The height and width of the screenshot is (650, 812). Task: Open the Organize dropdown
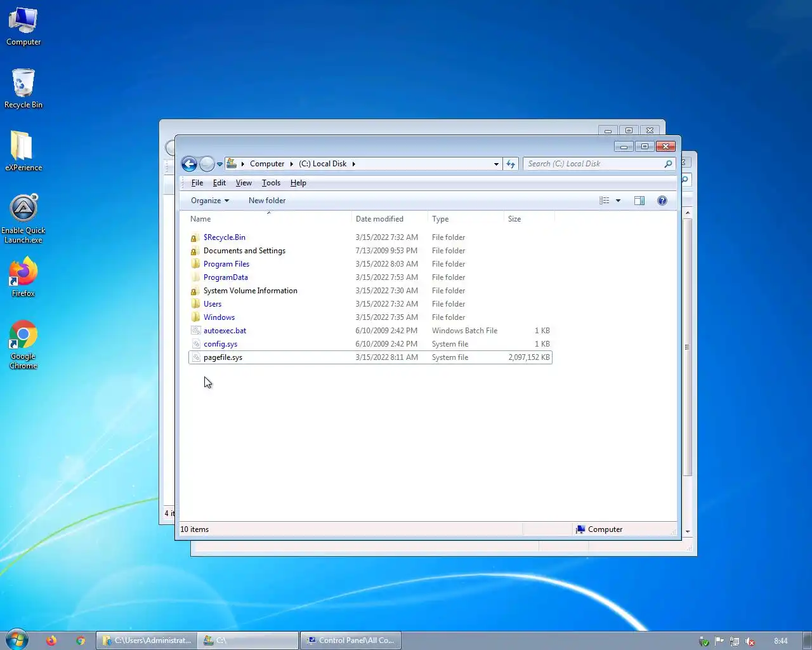pos(210,201)
